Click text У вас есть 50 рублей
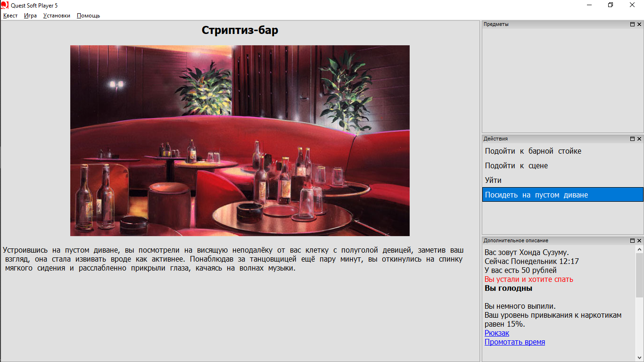Screen dimensions: 644x362 (x=520, y=270)
